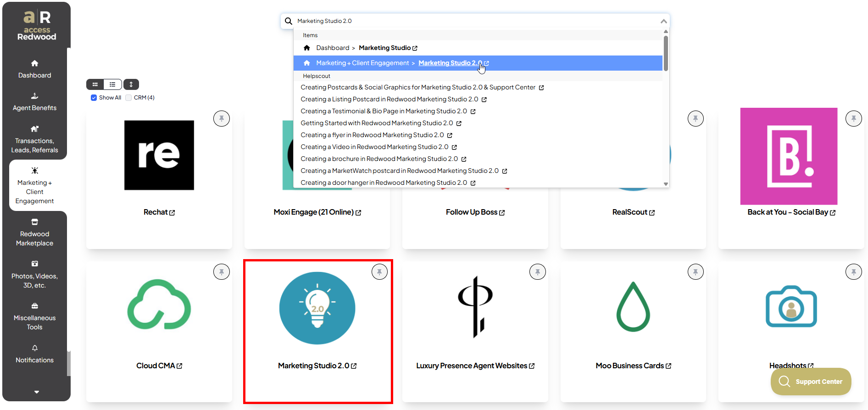Click the Moo Business Cards link
Viewport: 868px width, 410px height.
coord(633,366)
